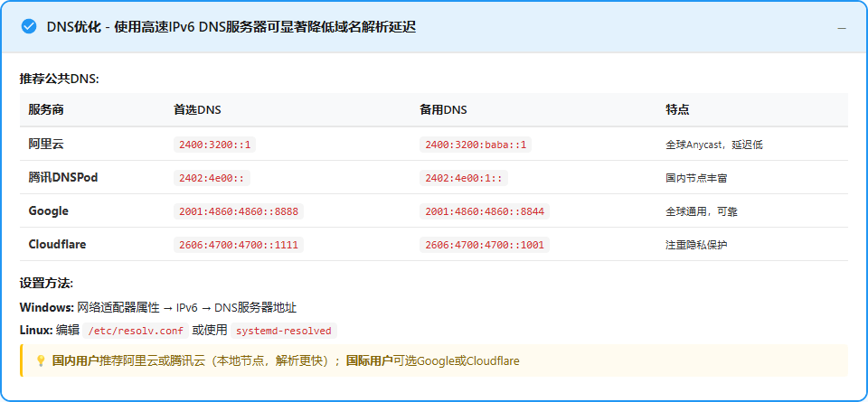This screenshot has height=402, width=868.
Task: Click the DNS优化 panel header title
Action: (231, 27)
